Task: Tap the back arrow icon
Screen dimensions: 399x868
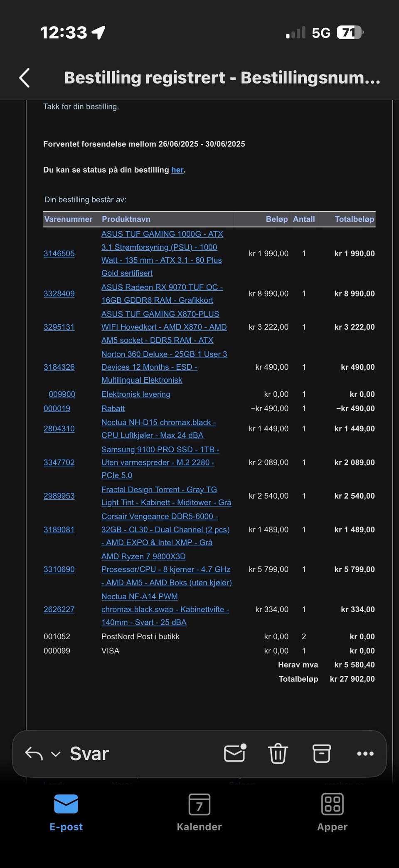Action: click(25, 78)
